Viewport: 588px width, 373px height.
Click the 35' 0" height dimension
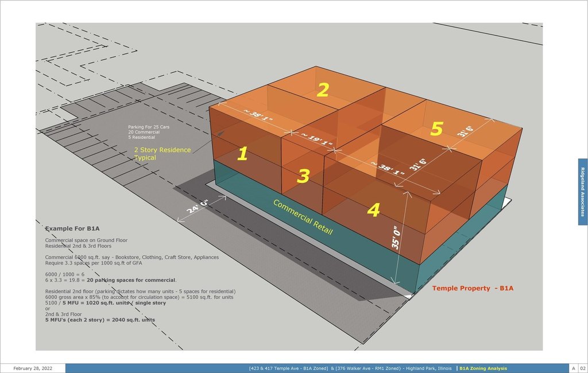(x=395, y=236)
